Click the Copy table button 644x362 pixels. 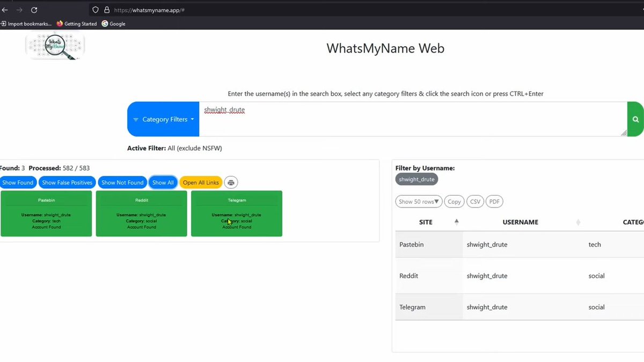click(455, 202)
